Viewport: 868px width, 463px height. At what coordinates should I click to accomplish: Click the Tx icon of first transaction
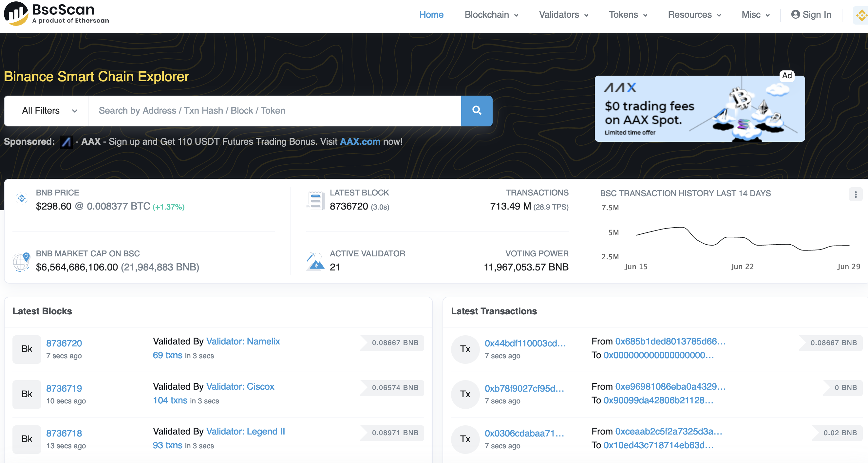pos(465,349)
